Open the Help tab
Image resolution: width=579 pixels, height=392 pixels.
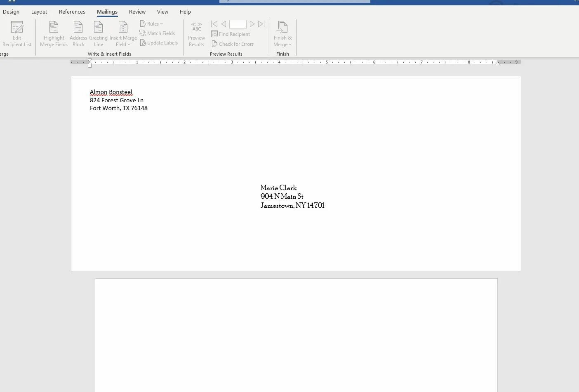pyautogui.click(x=185, y=12)
